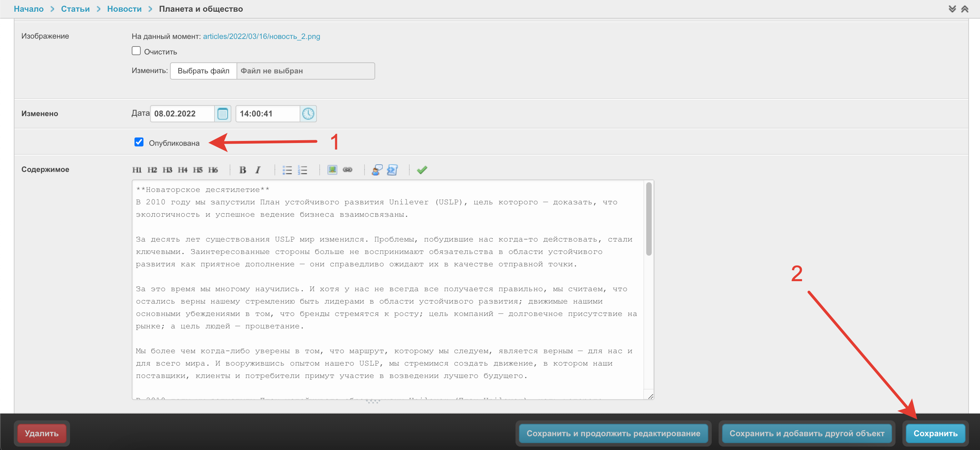This screenshot has width=980, height=450.
Task: Insert hyperlink using chain icon
Action: (347, 170)
